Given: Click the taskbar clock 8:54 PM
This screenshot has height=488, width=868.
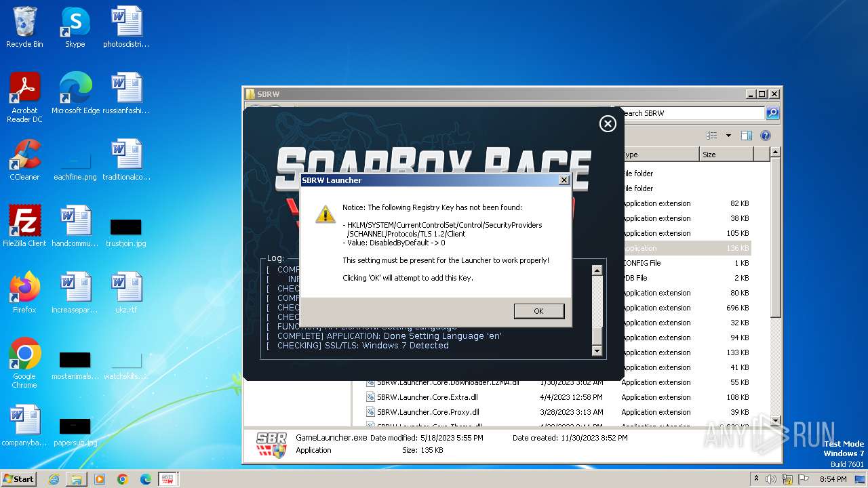Looking at the screenshot, I should 833,479.
